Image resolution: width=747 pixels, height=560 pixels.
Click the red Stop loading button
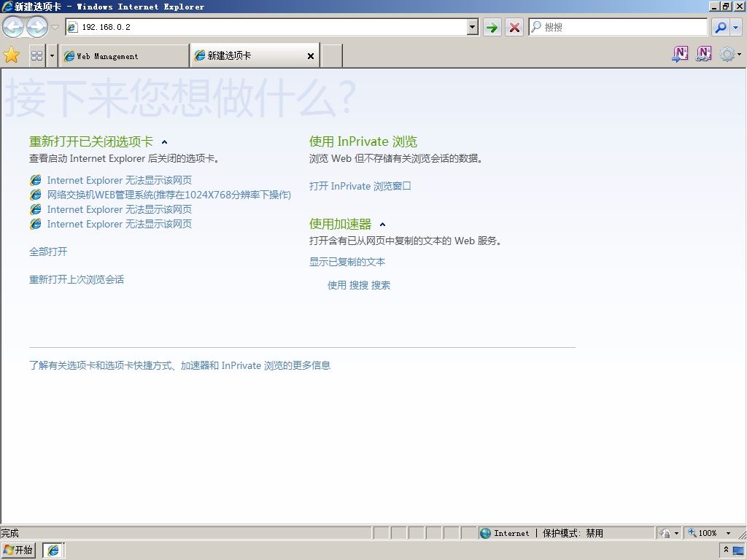[514, 27]
